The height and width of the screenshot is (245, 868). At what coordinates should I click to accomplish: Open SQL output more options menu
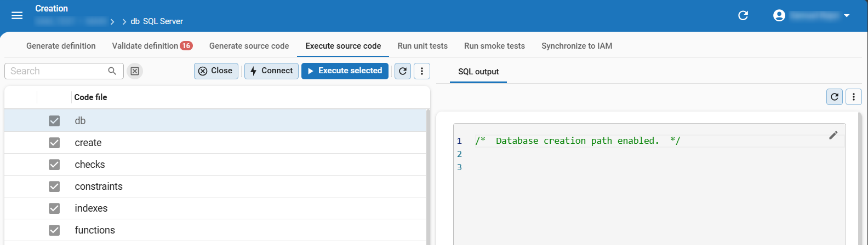[854, 97]
